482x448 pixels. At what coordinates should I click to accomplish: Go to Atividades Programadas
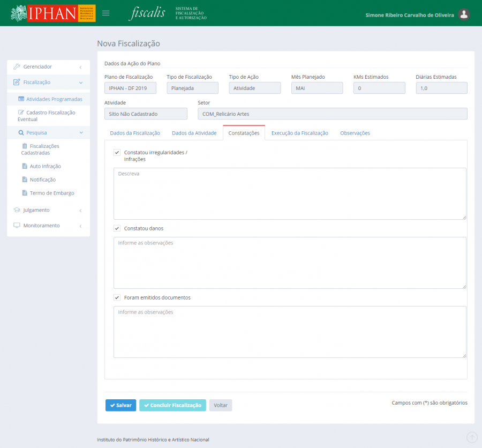(x=54, y=99)
